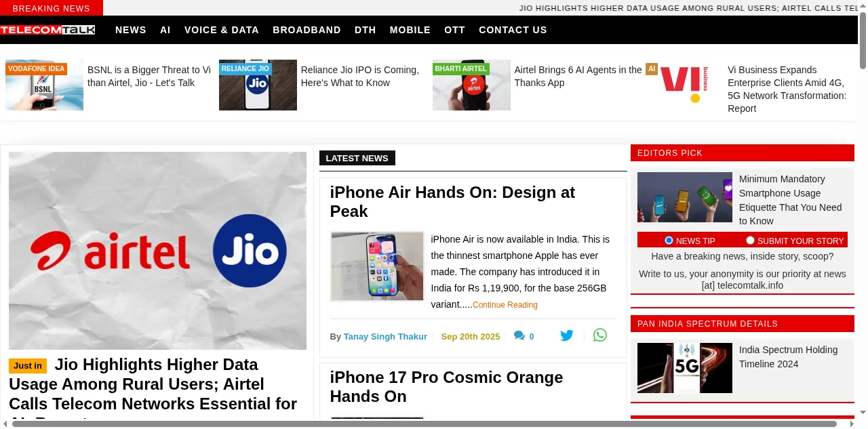Open the Airtel phone thumbnail
Screen dimensions: 868x429
pos(471,85)
